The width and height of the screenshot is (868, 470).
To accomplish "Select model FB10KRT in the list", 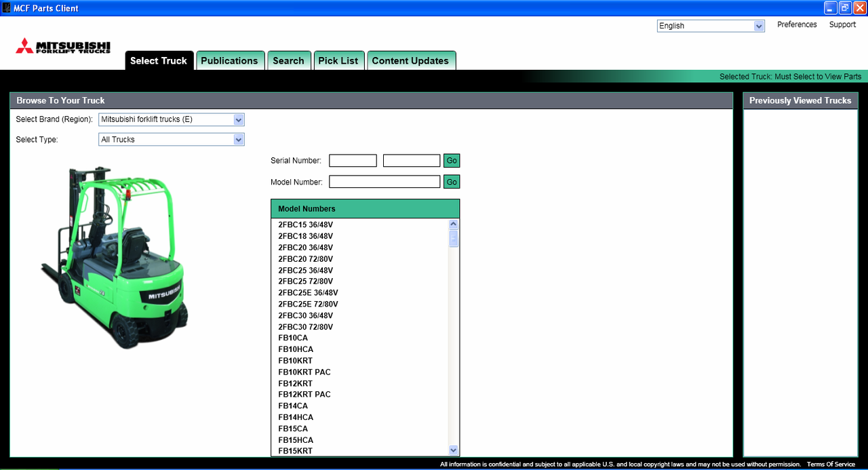I will (295, 361).
